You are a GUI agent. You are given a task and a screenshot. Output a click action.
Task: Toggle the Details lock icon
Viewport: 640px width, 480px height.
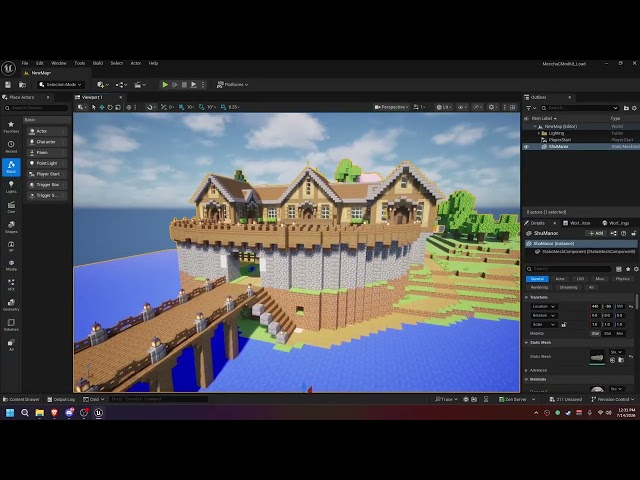click(x=634, y=233)
